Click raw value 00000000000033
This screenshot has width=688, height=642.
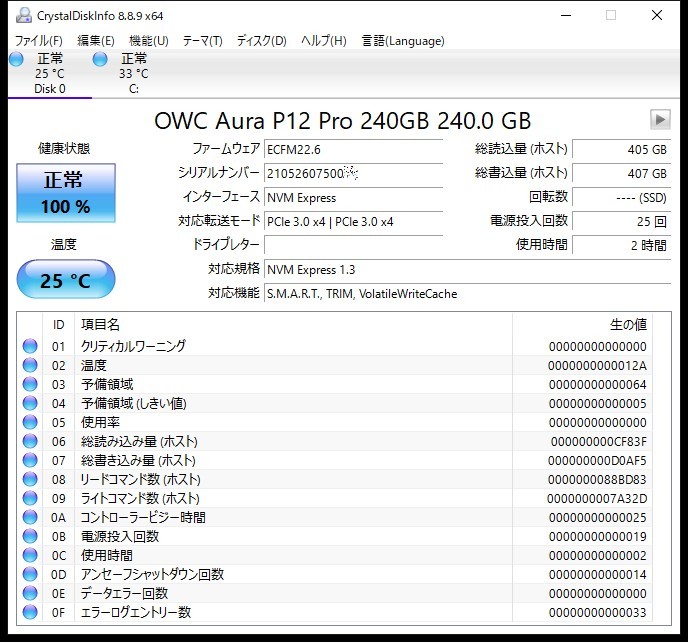point(598,613)
